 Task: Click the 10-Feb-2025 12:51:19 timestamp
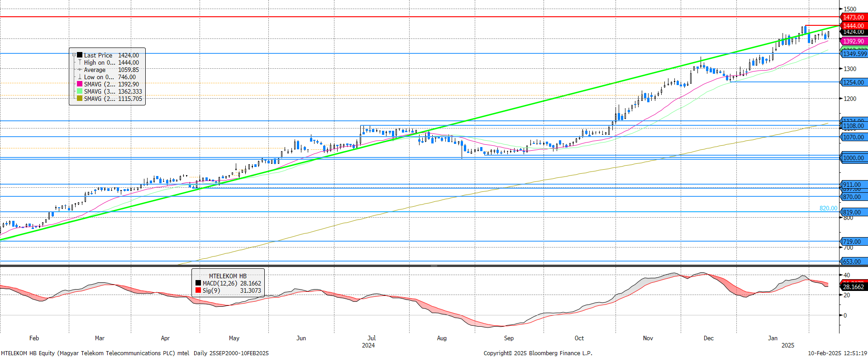pos(838,353)
